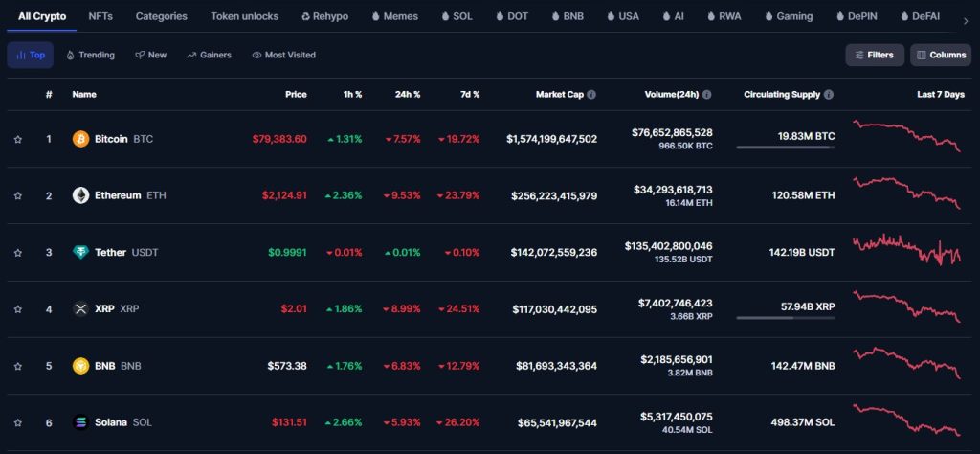The image size is (980, 454).
Task: Open the Tether USDT name link
Action: 126,253
